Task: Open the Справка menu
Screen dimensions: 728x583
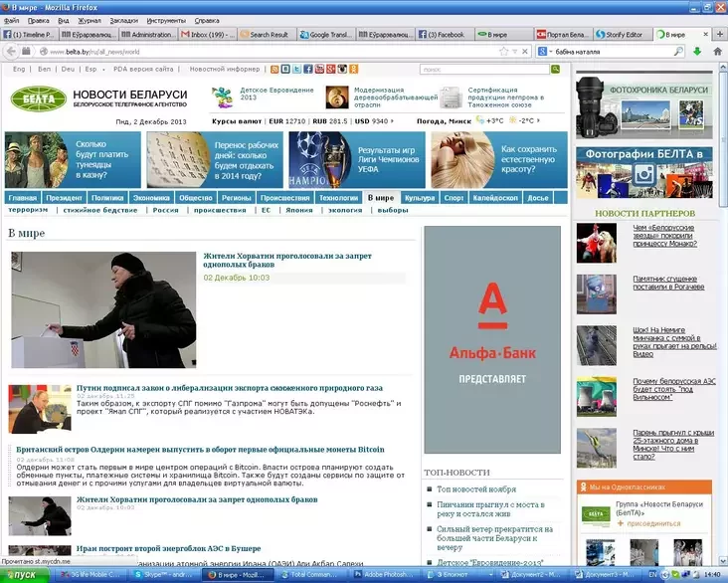Action: pyautogui.click(x=207, y=21)
